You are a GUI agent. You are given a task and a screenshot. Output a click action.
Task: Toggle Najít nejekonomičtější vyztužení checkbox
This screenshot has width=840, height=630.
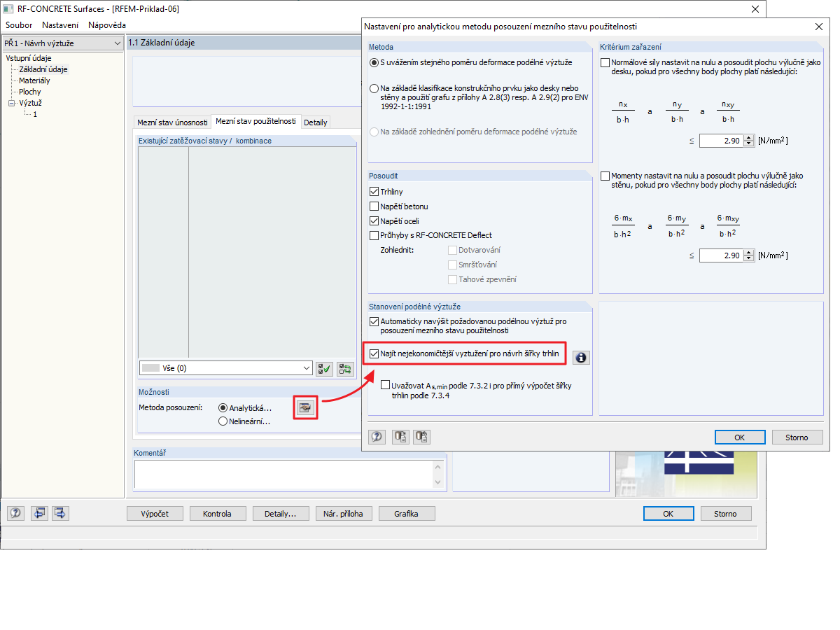pos(374,354)
